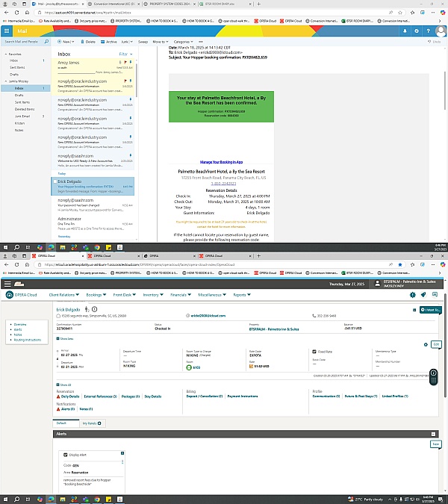
Task: Collapse details with Show Less
Action: tap(65, 339)
